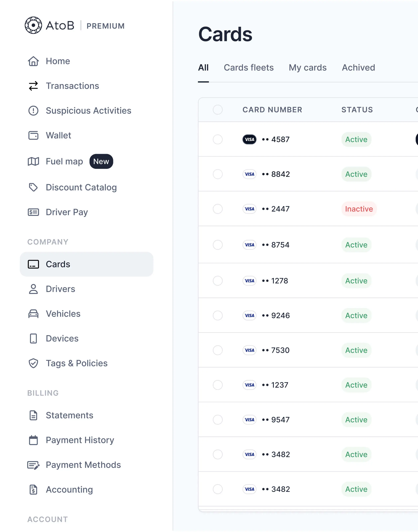
Task: Click the Tags & Policies shield icon
Action: point(33,363)
